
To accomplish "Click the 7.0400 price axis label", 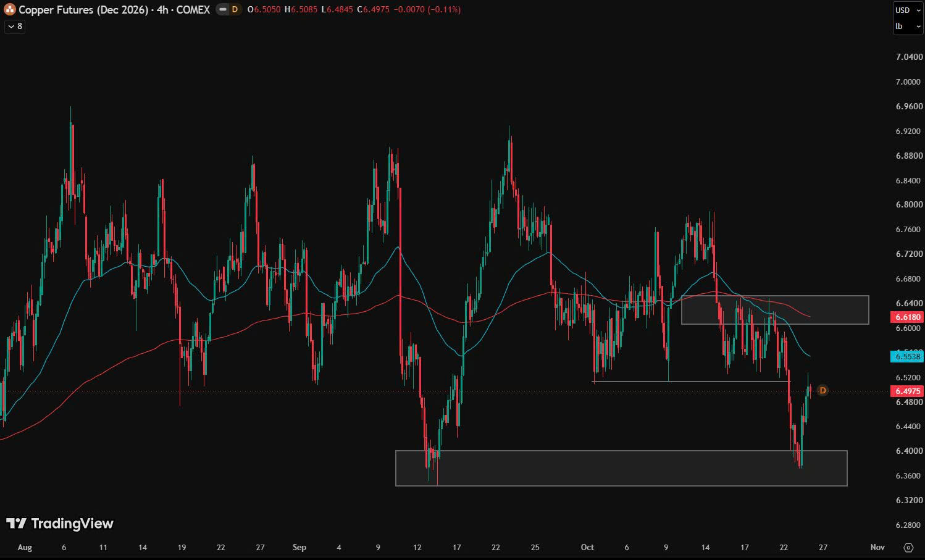I will [x=909, y=57].
